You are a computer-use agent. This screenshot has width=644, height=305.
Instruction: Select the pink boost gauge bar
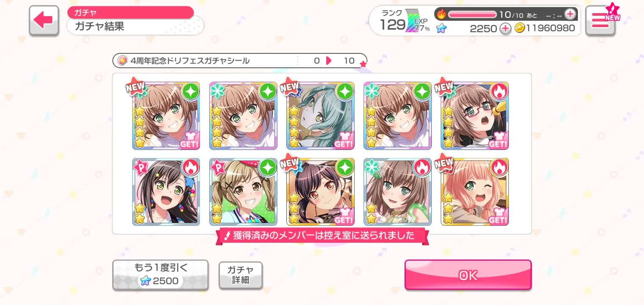coord(472,14)
